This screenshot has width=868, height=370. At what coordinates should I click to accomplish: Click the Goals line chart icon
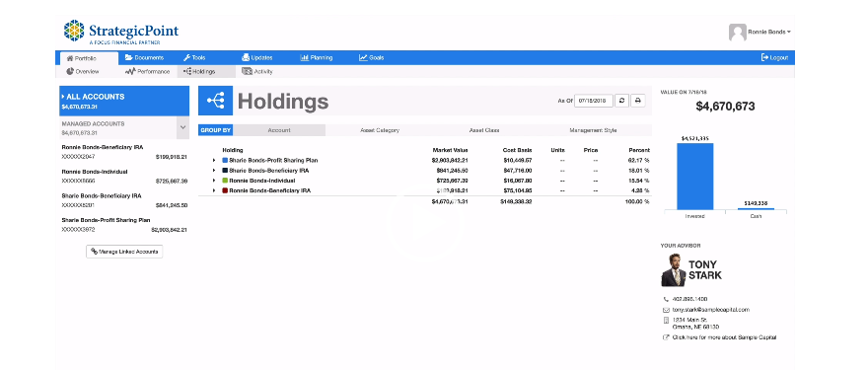[x=363, y=57]
